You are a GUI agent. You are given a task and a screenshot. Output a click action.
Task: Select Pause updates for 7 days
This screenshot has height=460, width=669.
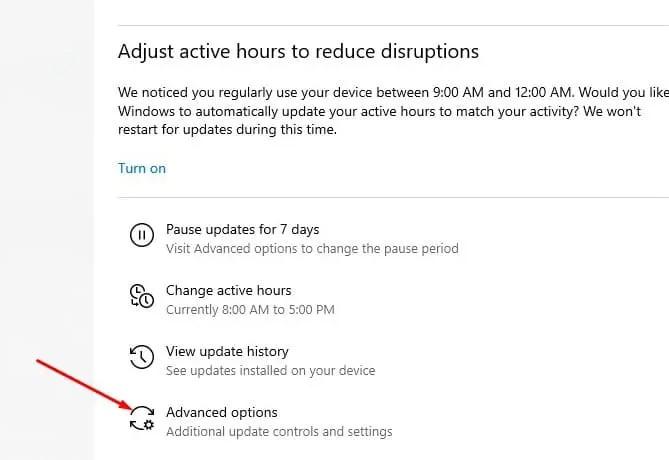(242, 230)
